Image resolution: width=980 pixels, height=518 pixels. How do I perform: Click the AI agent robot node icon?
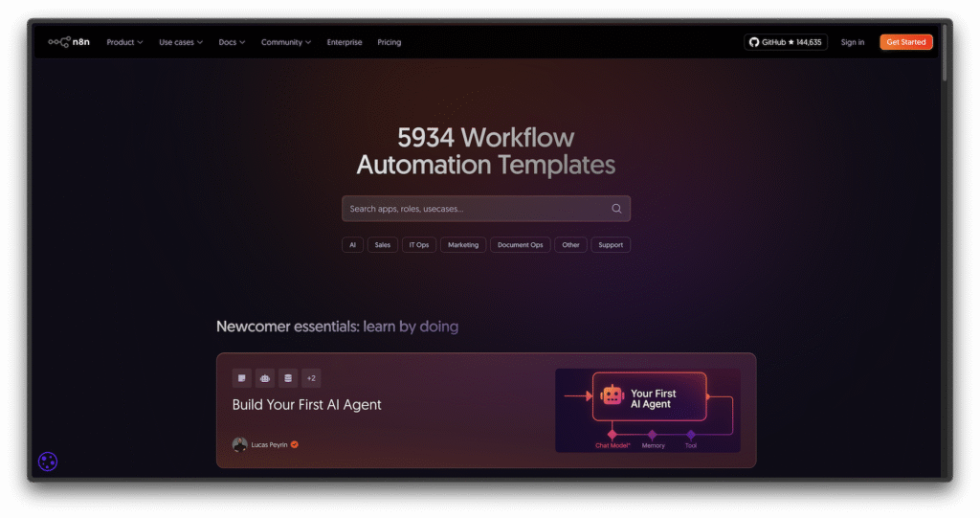click(x=265, y=378)
